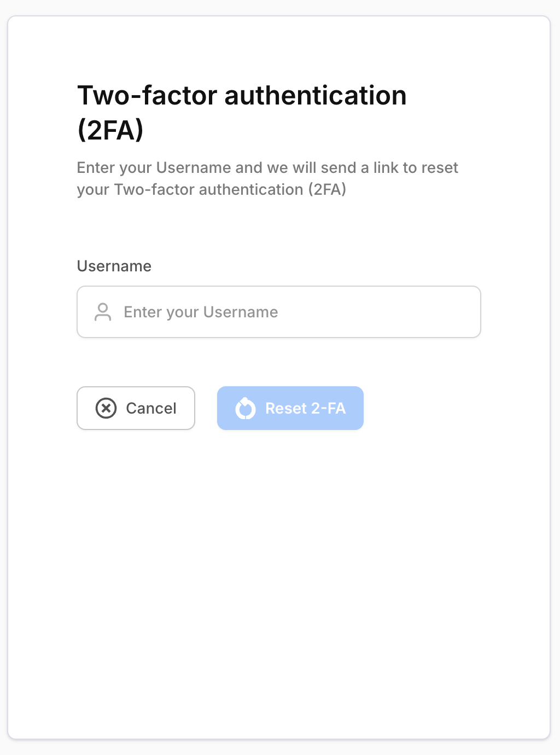Viewport: 560px width, 755px height.
Task: Click the circular arrow icon on Reset 2-FA
Action: tap(246, 408)
